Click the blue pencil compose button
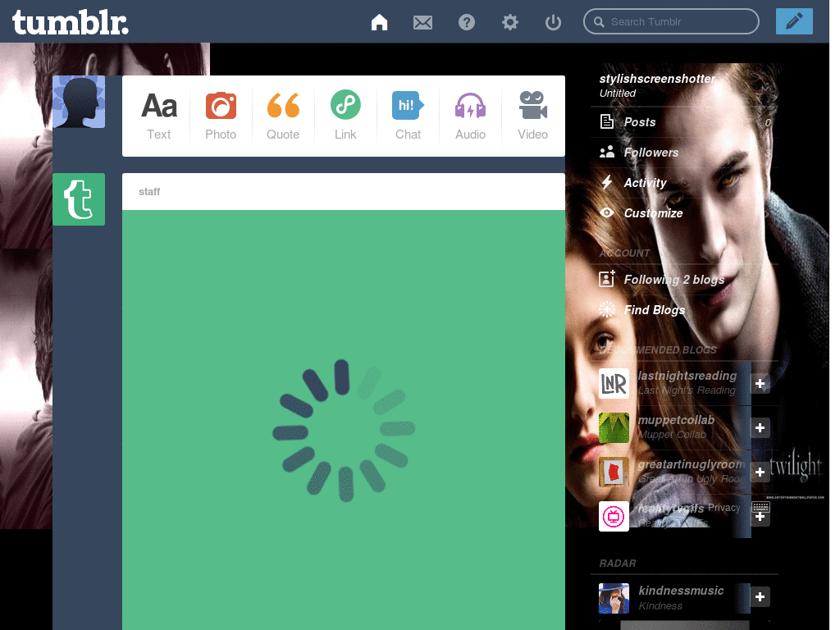The image size is (840, 630). (794, 21)
